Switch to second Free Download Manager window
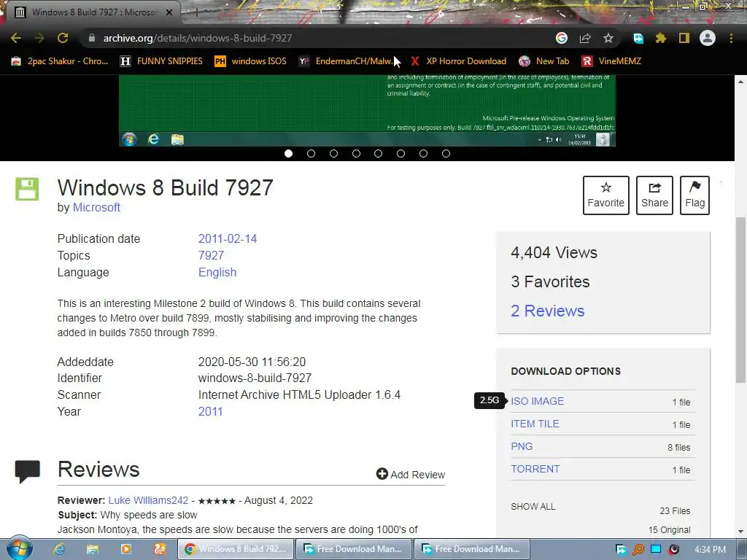The image size is (747, 560). point(472,549)
